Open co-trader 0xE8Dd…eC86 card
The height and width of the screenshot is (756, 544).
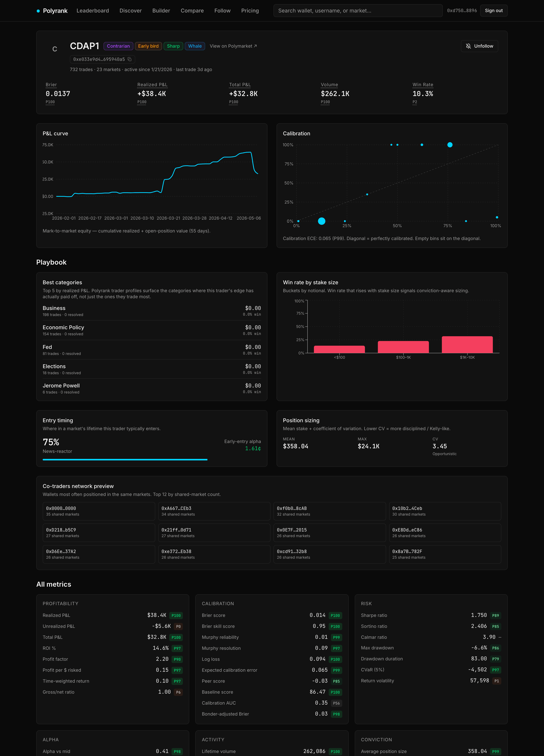coord(445,533)
